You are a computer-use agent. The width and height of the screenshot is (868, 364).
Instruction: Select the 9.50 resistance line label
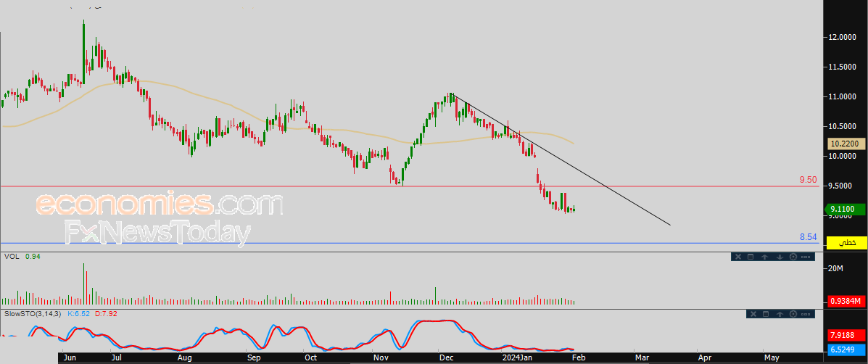point(809,180)
